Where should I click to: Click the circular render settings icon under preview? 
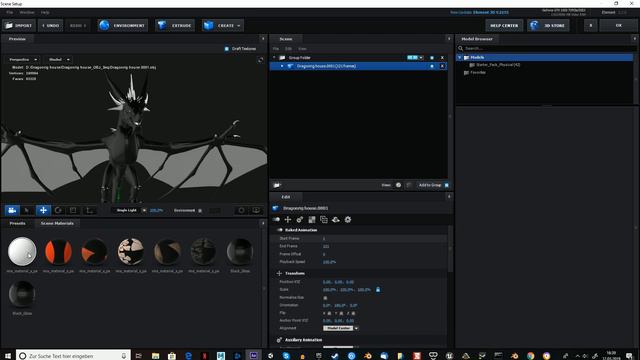(x=241, y=210)
